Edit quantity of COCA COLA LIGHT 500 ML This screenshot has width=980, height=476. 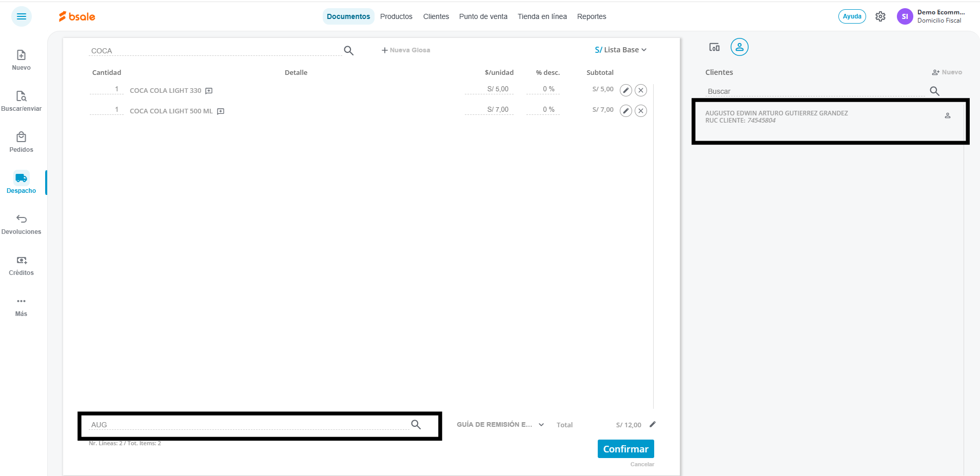107,110
